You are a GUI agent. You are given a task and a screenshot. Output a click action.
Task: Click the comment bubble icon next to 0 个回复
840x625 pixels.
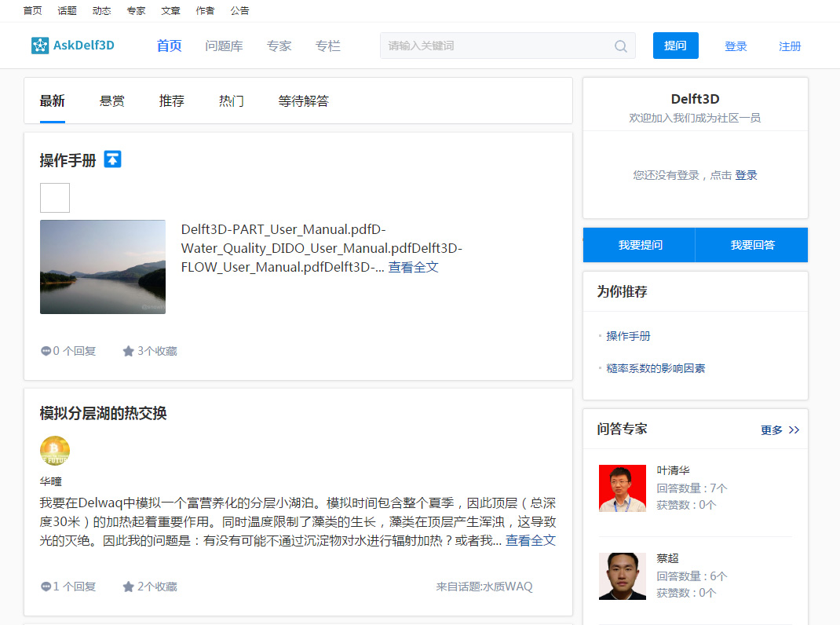tap(46, 351)
